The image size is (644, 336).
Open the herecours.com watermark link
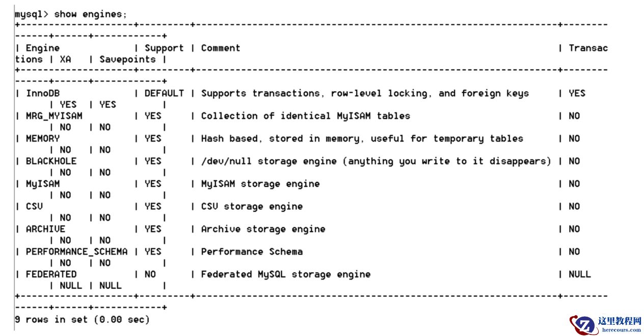click(620, 329)
